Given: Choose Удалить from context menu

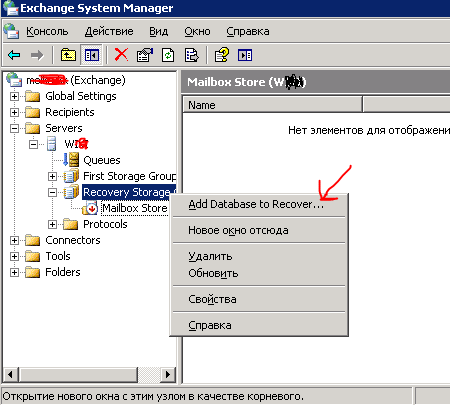Looking at the screenshot, I should (259, 256).
